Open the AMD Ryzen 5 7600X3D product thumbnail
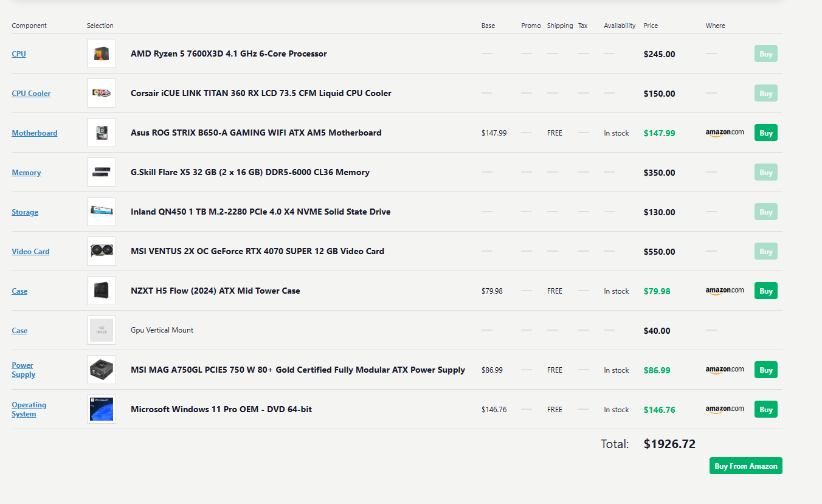This screenshot has height=504, width=822. point(102,54)
